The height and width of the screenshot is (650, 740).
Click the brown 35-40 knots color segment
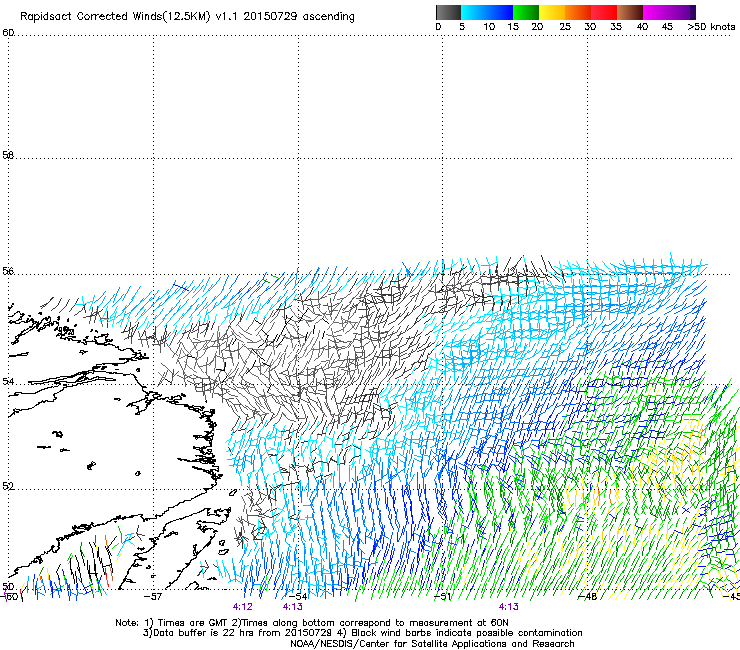click(630, 12)
